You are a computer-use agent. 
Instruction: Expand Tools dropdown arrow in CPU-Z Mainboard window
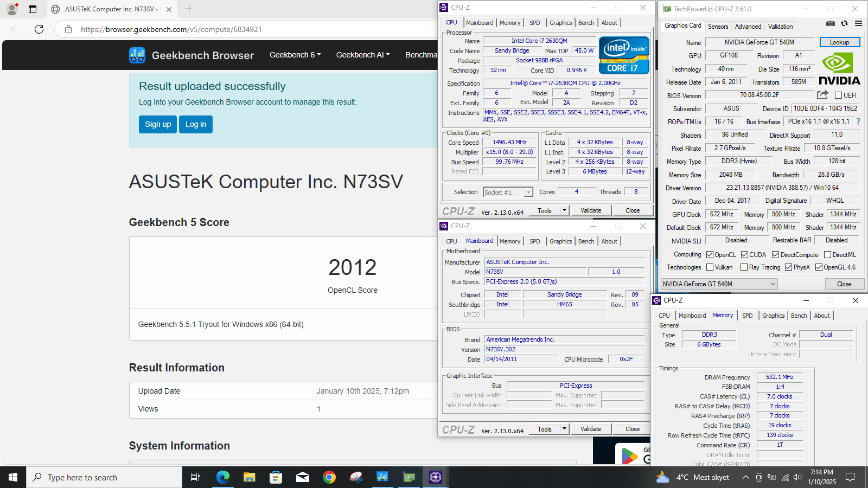(564, 429)
